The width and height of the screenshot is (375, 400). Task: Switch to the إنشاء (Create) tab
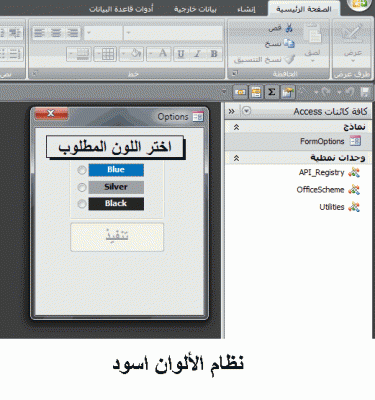[x=246, y=9]
